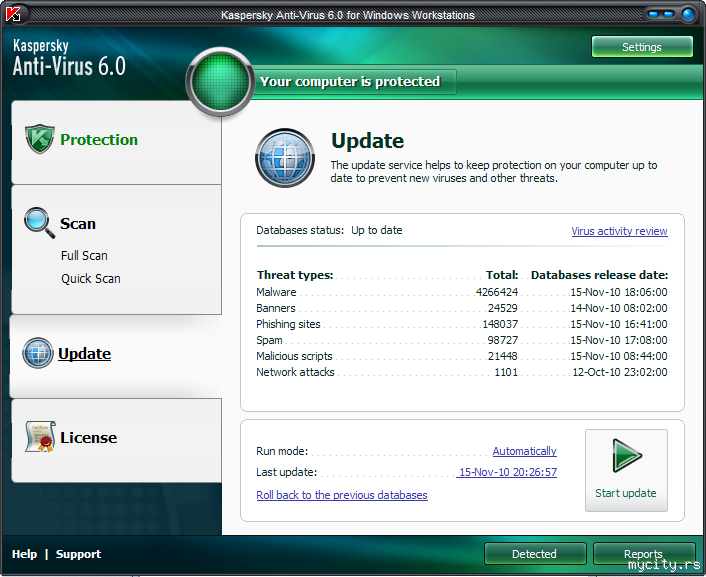706x577 pixels.
Task: Click the 'Threat types:' column header
Action: pos(295,275)
